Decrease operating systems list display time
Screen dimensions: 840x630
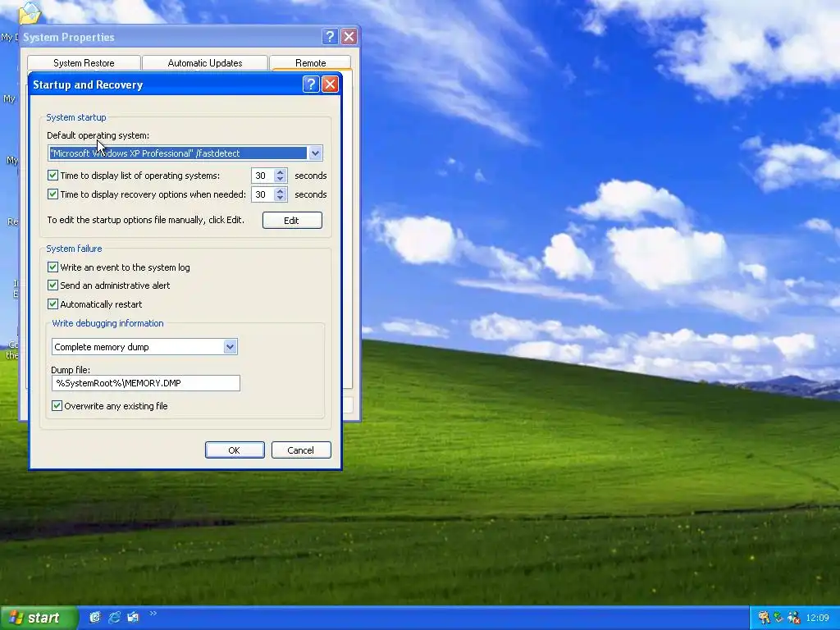point(281,179)
